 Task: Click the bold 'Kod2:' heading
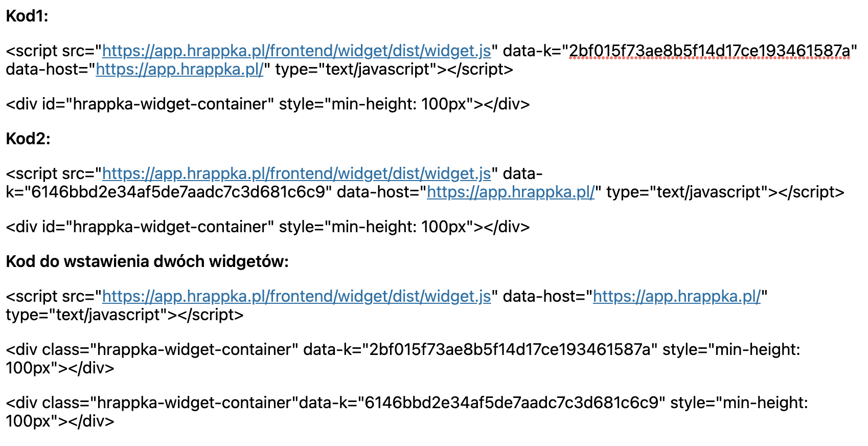[28, 139]
